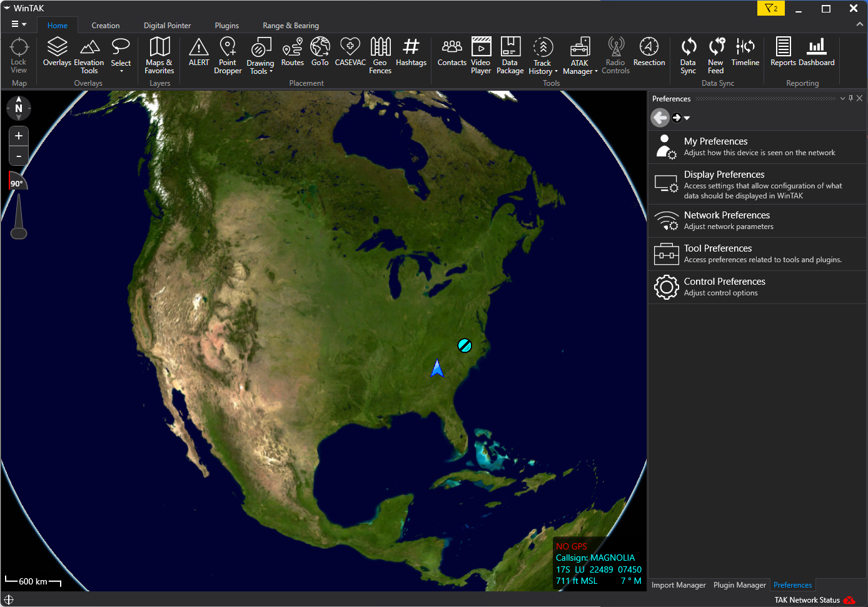Viewport: 868px width, 607px height.
Task: Click the north compass to reset orientation
Action: pos(19,108)
